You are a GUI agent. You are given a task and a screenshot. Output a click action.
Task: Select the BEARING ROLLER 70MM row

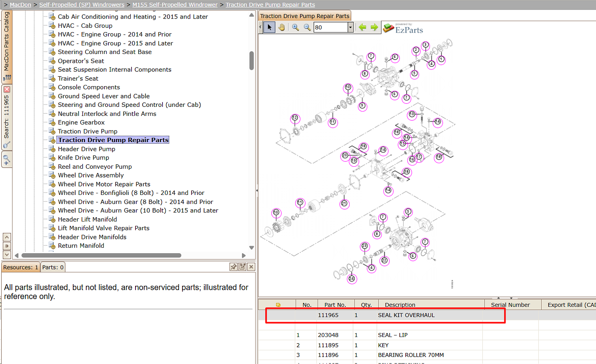427,355
